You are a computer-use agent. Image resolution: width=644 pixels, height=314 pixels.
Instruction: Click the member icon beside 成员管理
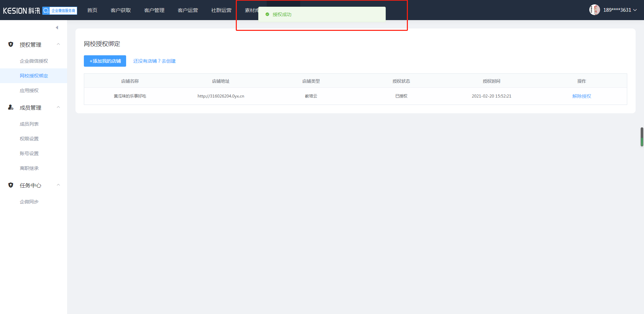11,107
